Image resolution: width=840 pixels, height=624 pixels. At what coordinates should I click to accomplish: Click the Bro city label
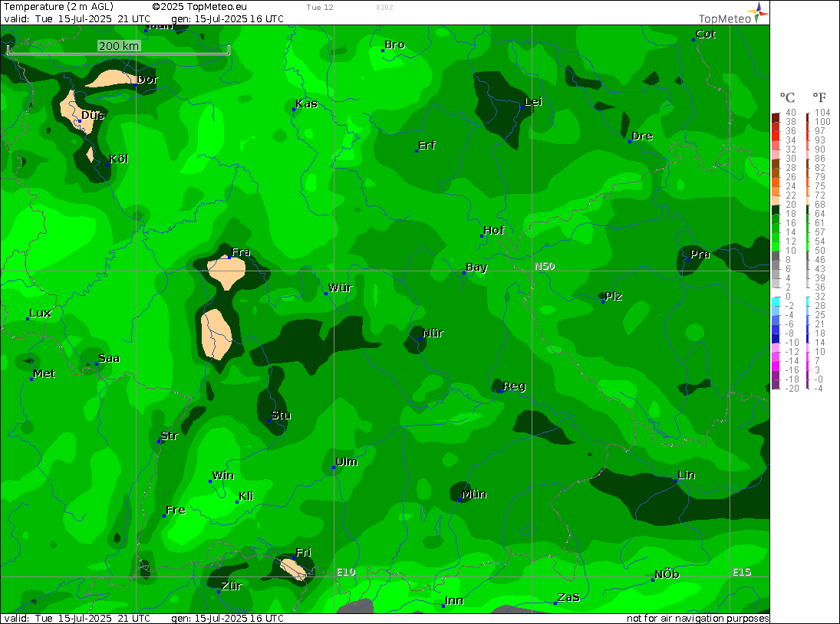[x=395, y=45]
